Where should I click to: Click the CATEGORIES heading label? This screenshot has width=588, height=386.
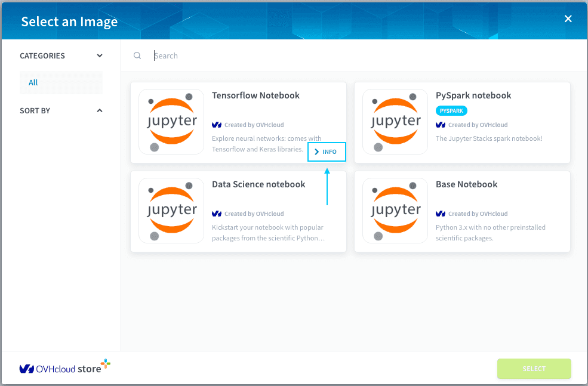pyautogui.click(x=42, y=56)
